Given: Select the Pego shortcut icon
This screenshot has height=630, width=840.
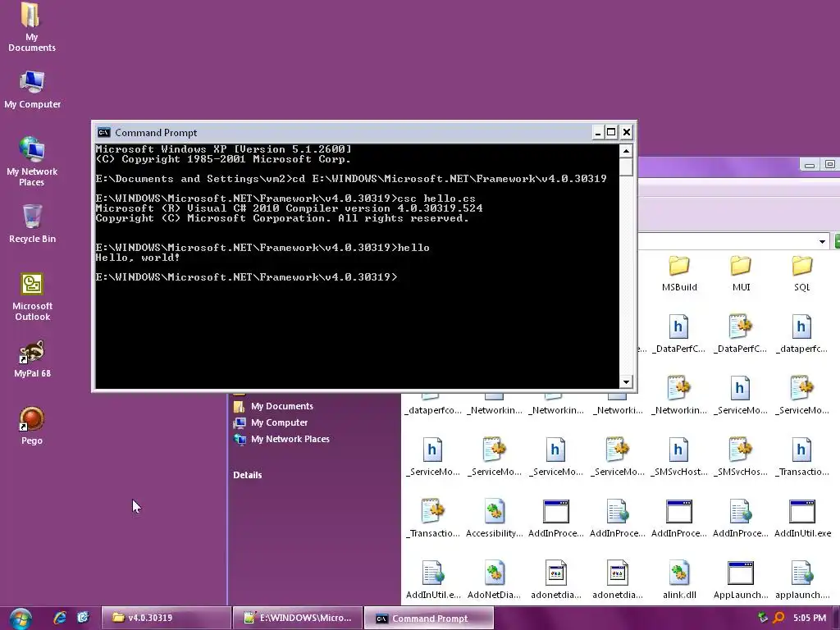Looking at the screenshot, I should click(x=32, y=426).
